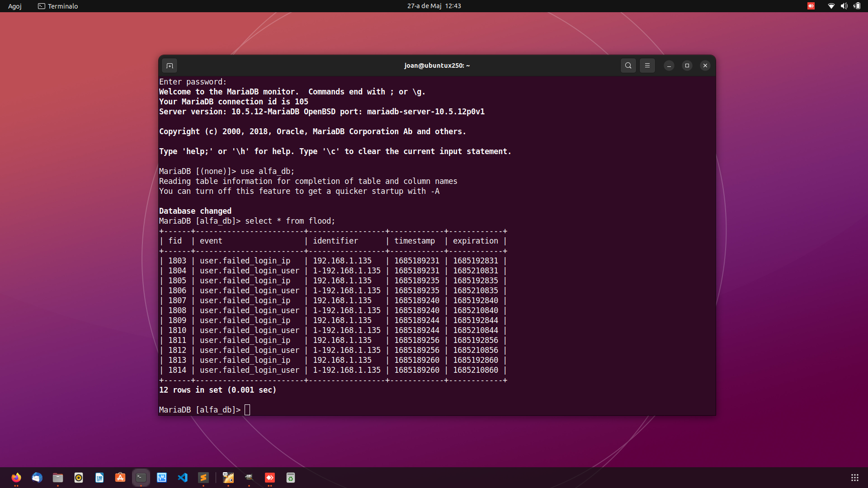
Task: Open a new terminal tab
Action: coord(170,66)
